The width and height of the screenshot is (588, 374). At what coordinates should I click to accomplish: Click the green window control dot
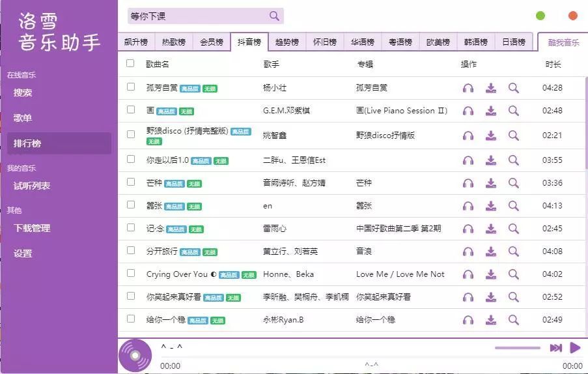point(540,16)
